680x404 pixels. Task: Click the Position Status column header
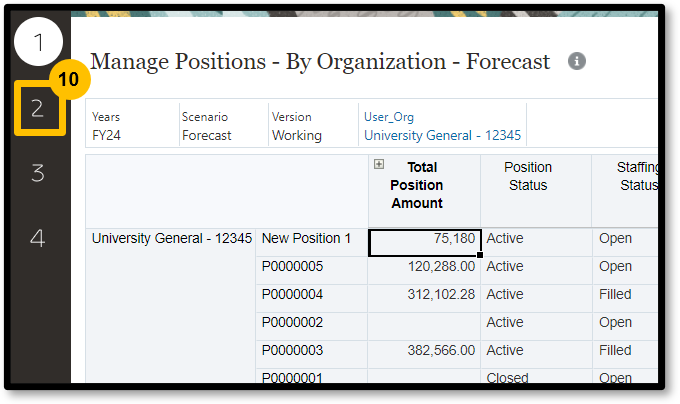pos(528,176)
